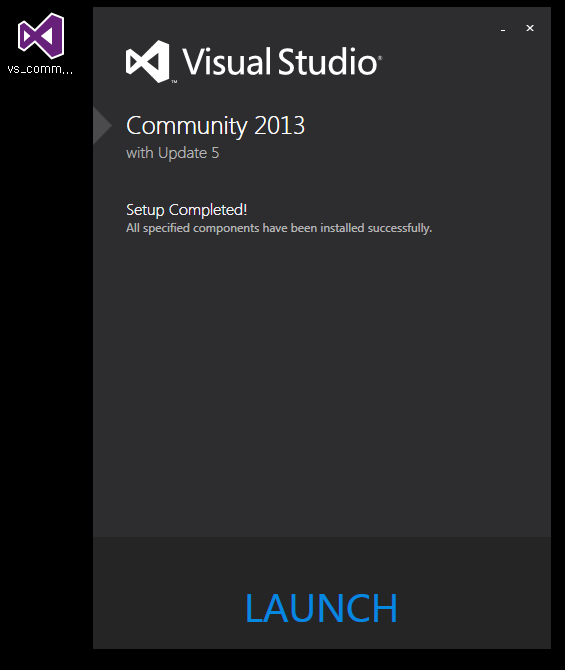The width and height of the screenshot is (565, 670).
Task: Select the 'Setup Completed!' heading text
Action: pyautogui.click(x=186, y=210)
